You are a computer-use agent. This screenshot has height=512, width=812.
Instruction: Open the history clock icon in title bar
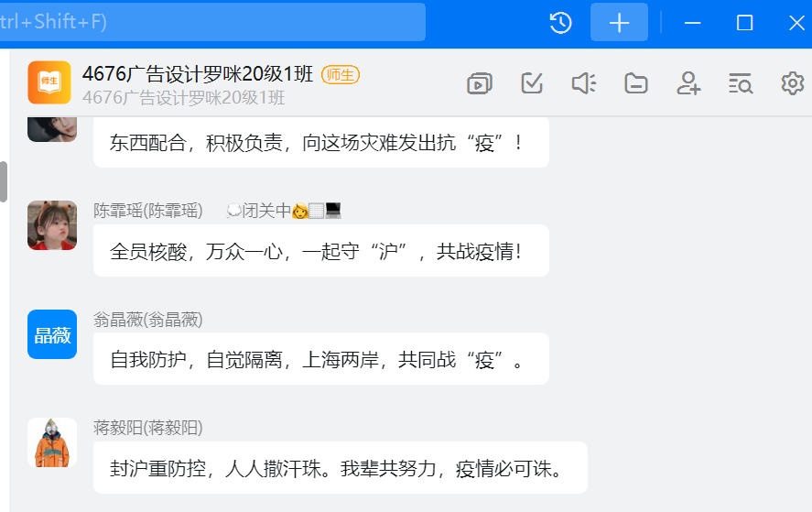(560, 23)
